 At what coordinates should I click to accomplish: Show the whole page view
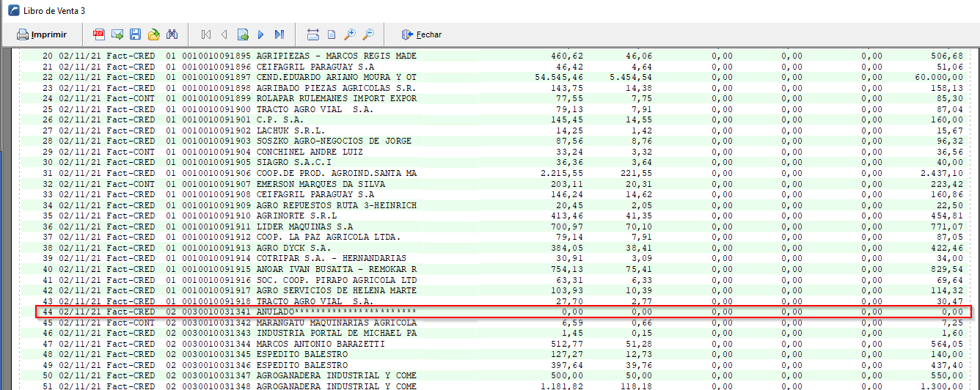pyautogui.click(x=332, y=34)
